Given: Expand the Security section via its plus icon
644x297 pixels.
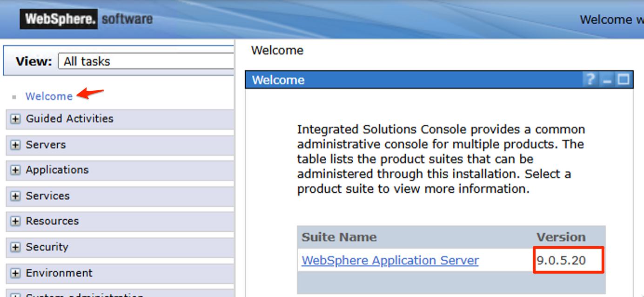Looking at the screenshot, I should (x=16, y=248).
